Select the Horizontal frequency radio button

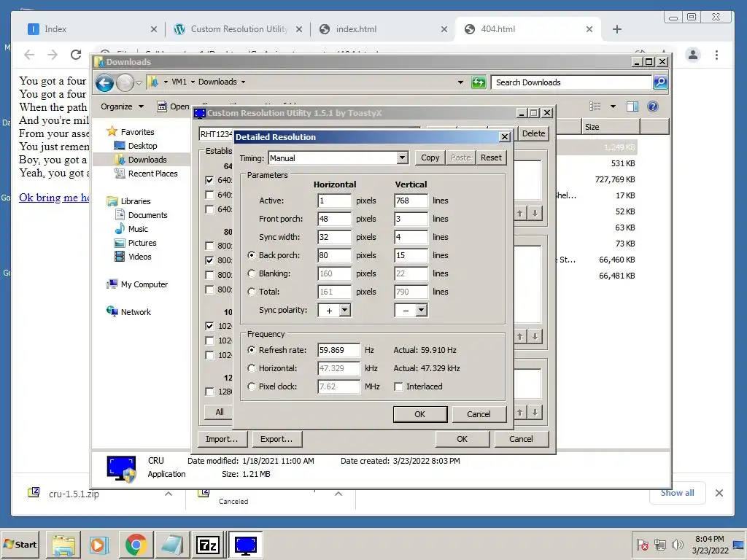pos(252,368)
